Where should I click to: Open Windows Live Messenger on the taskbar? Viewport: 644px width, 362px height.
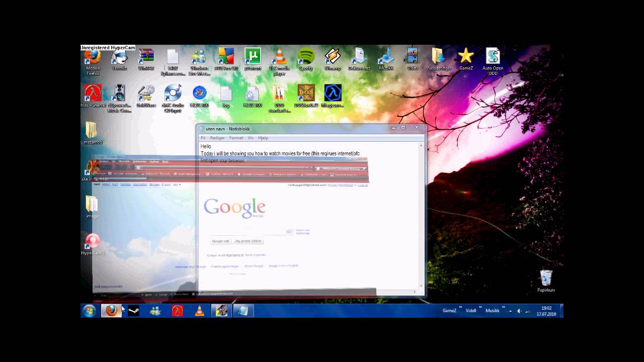[x=155, y=311]
